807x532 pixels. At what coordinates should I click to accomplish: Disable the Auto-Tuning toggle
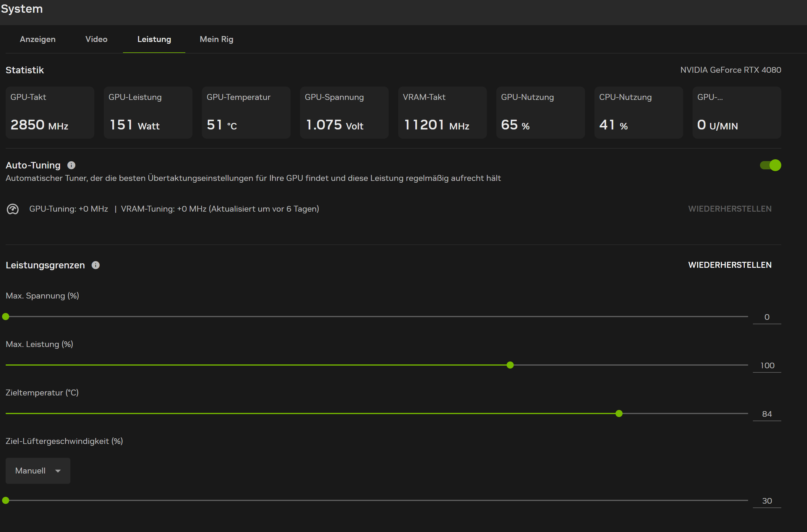point(770,165)
